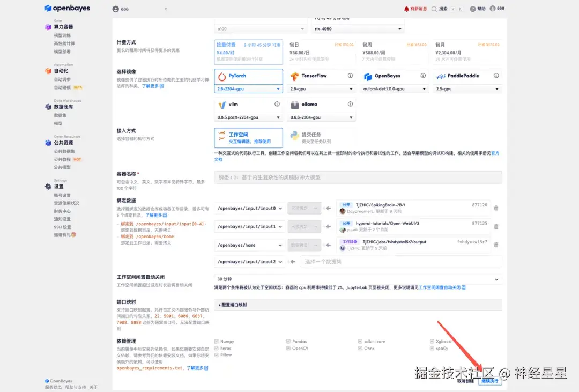Screen dimensions: 579x392
Task: Open the /openbayes/input/input0 path dropdown
Action: (x=250, y=209)
